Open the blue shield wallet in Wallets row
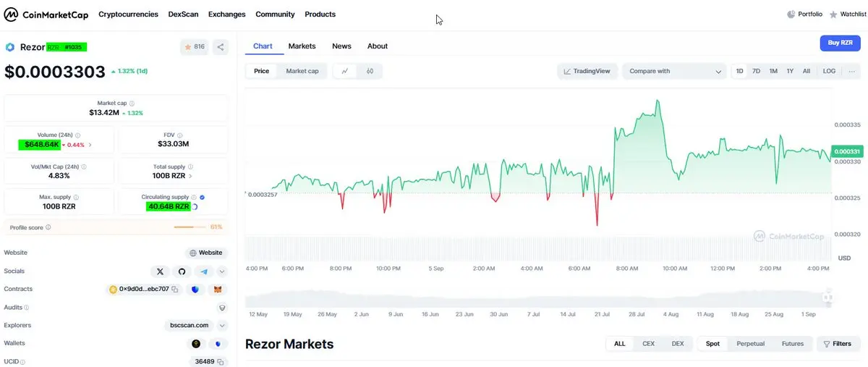Image resolution: width=868 pixels, height=367 pixels. point(218,344)
